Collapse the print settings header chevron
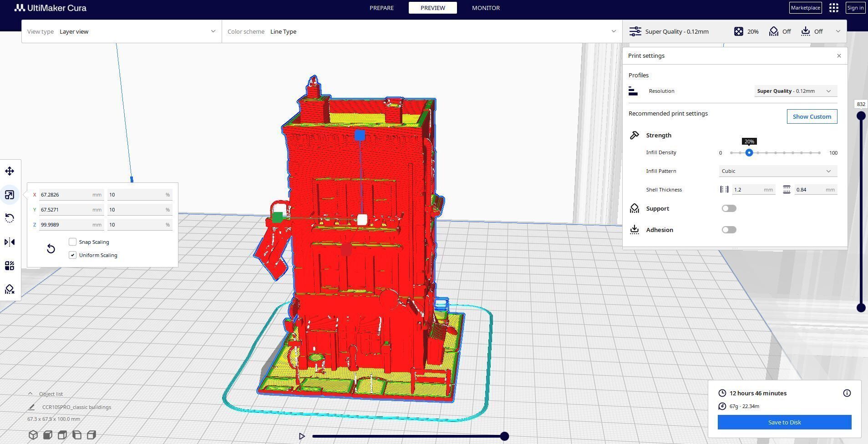 click(838, 31)
